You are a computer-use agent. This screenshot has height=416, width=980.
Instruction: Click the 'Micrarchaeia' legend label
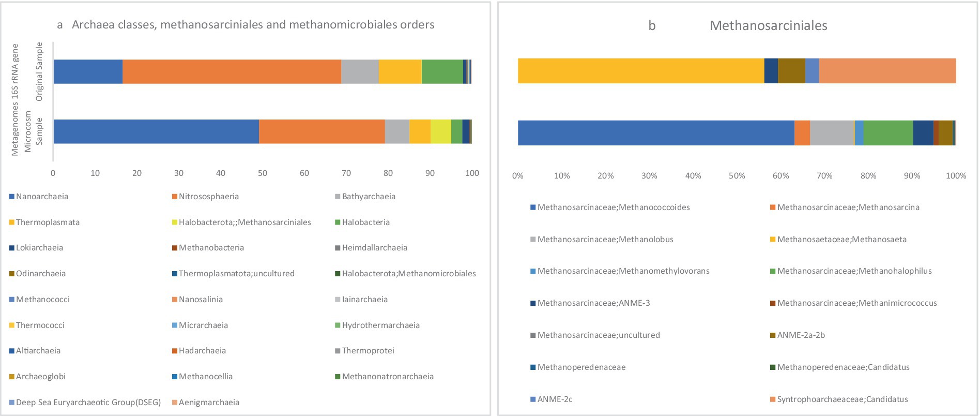(204, 325)
